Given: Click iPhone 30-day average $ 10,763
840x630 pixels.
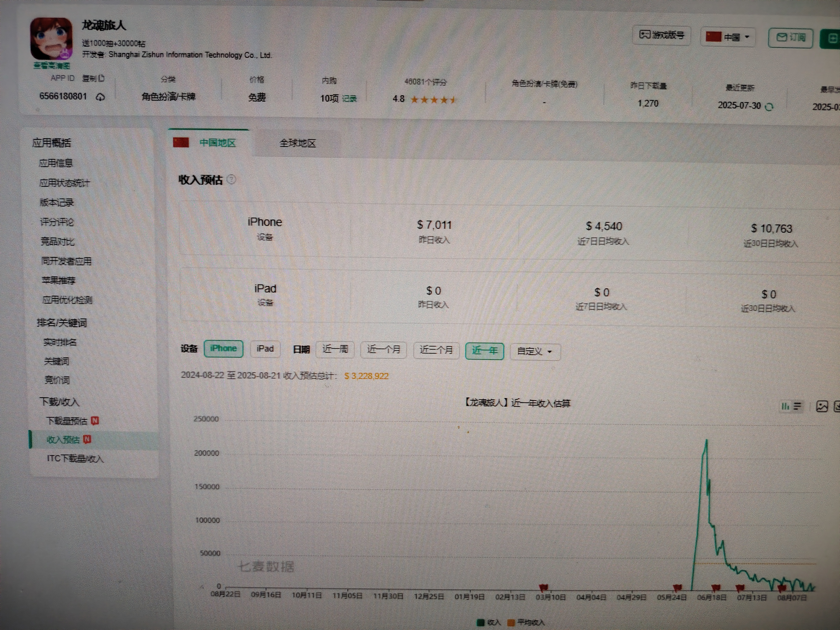Looking at the screenshot, I should point(772,229).
